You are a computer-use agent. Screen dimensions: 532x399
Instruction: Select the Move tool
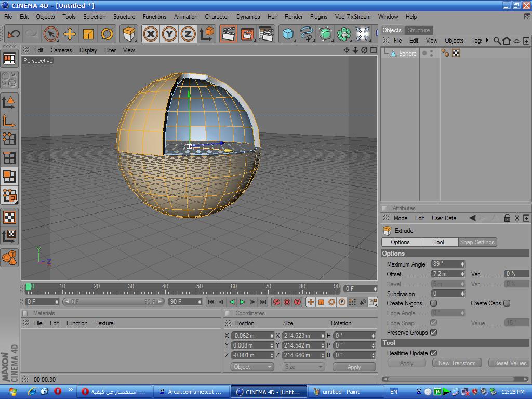coord(70,34)
